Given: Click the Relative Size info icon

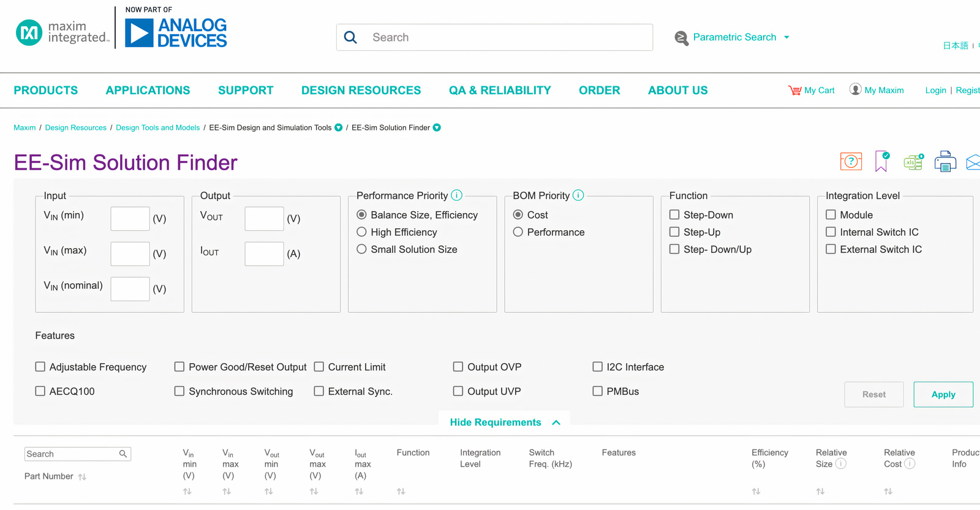Looking at the screenshot, I should 841,464.
